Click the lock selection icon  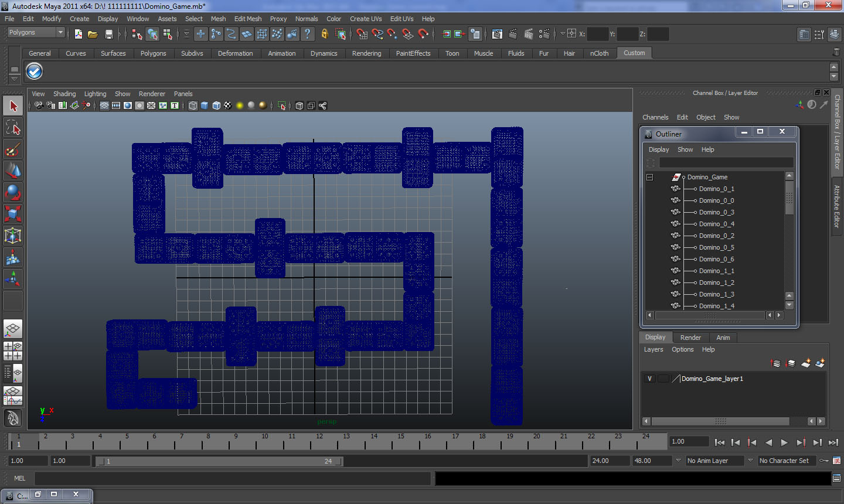[324, 34]
